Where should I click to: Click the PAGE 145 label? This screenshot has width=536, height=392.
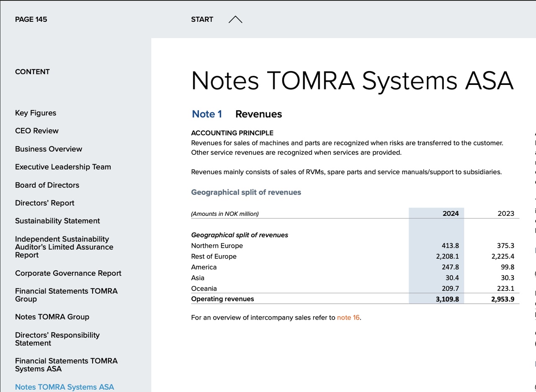coord(31,19)
